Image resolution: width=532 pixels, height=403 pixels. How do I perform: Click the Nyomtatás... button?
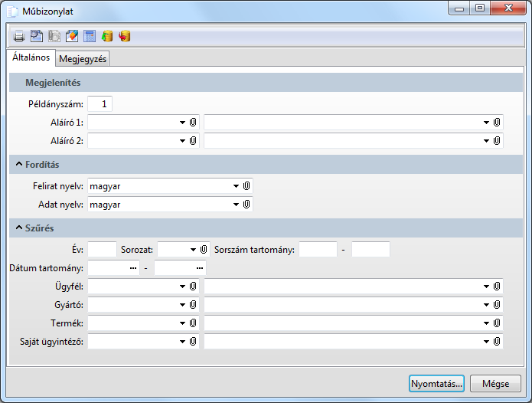point(436,384)
